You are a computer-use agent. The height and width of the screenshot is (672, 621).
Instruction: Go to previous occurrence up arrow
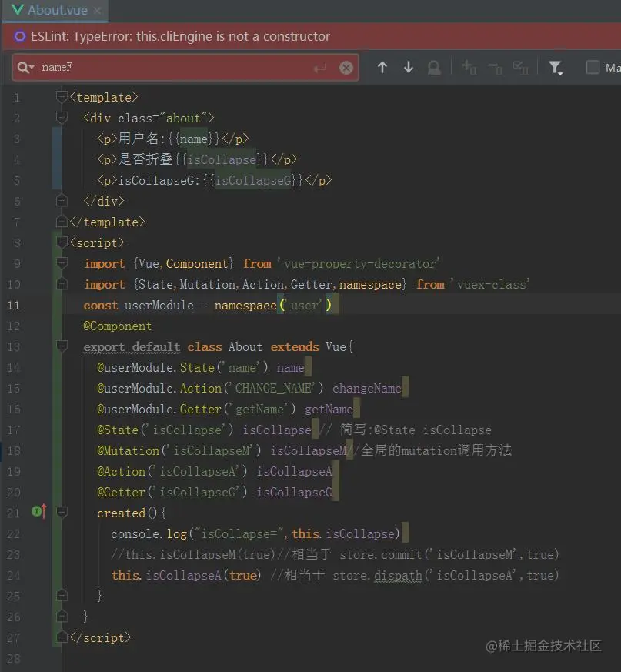point(382,67)
